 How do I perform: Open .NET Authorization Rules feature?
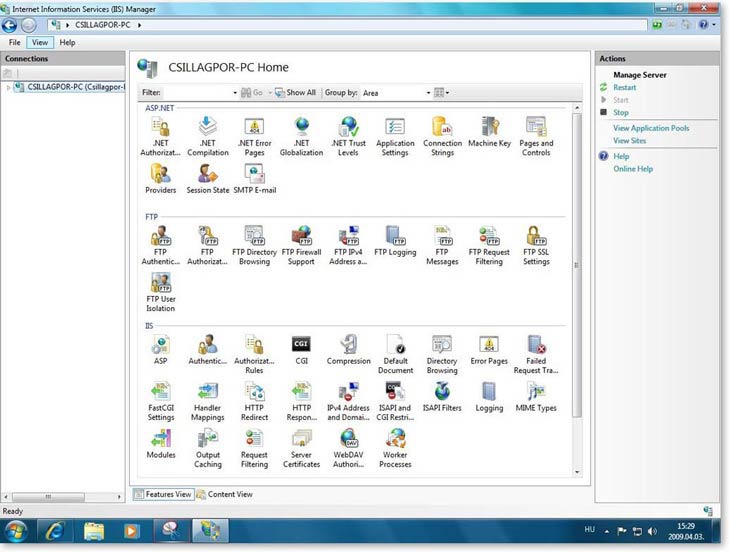click(x=161, y=136)
